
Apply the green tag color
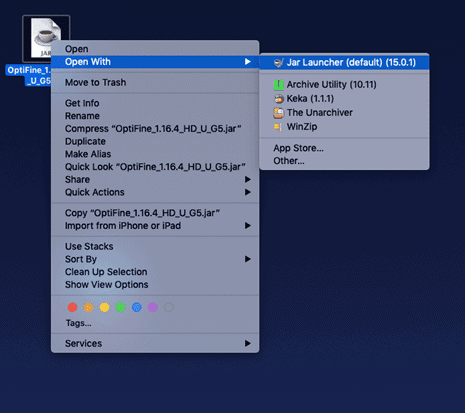point(121,307)
